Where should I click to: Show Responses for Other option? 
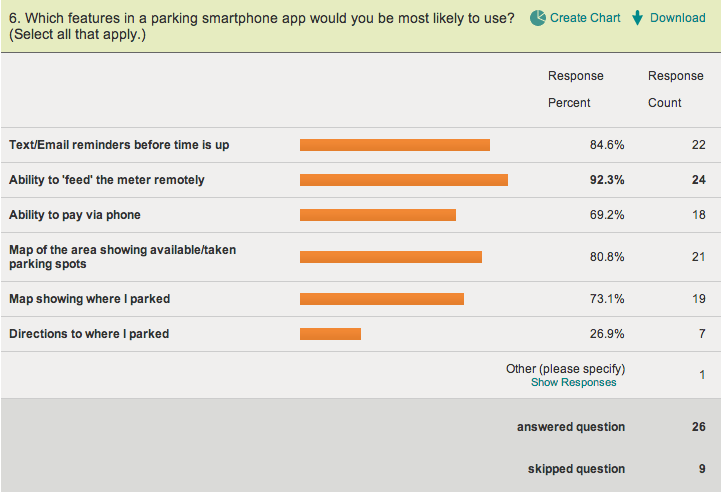[x=573, y=382]
